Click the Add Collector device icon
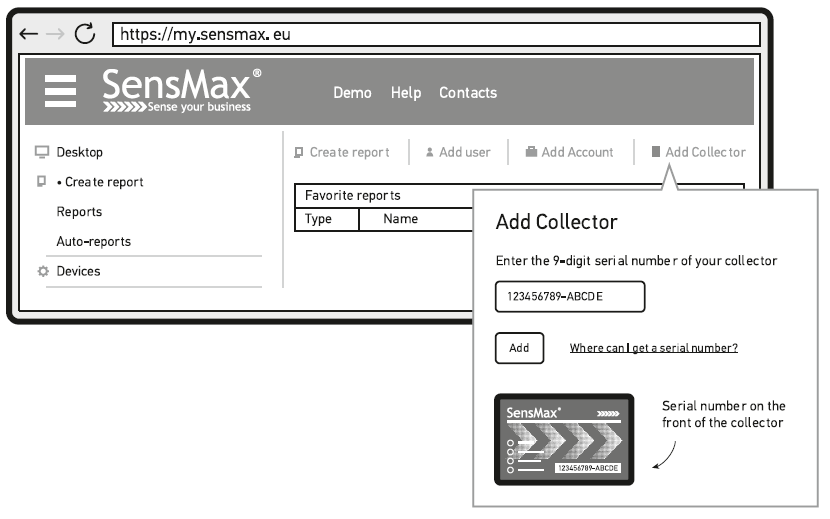Image resolution: width=830 pixels, height=519 pixels. pos(656,152)
